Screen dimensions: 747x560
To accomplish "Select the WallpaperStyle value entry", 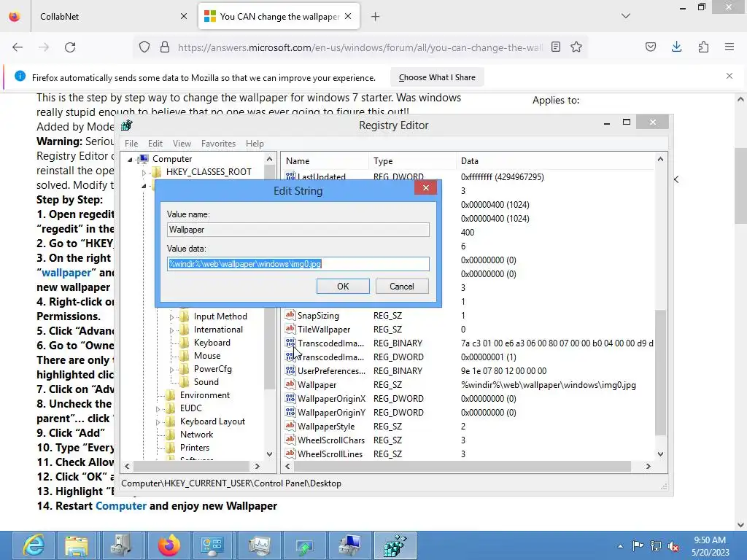I will [x=326, y=426].
